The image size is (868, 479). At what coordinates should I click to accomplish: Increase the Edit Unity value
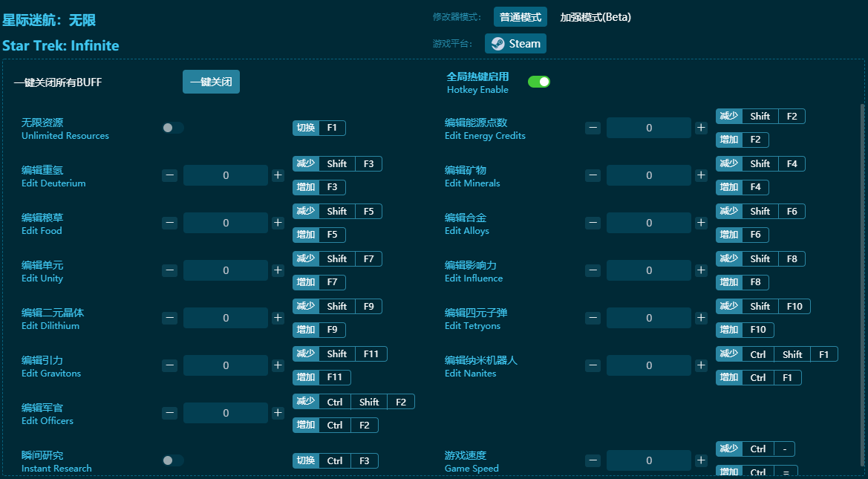click(278, 271)
